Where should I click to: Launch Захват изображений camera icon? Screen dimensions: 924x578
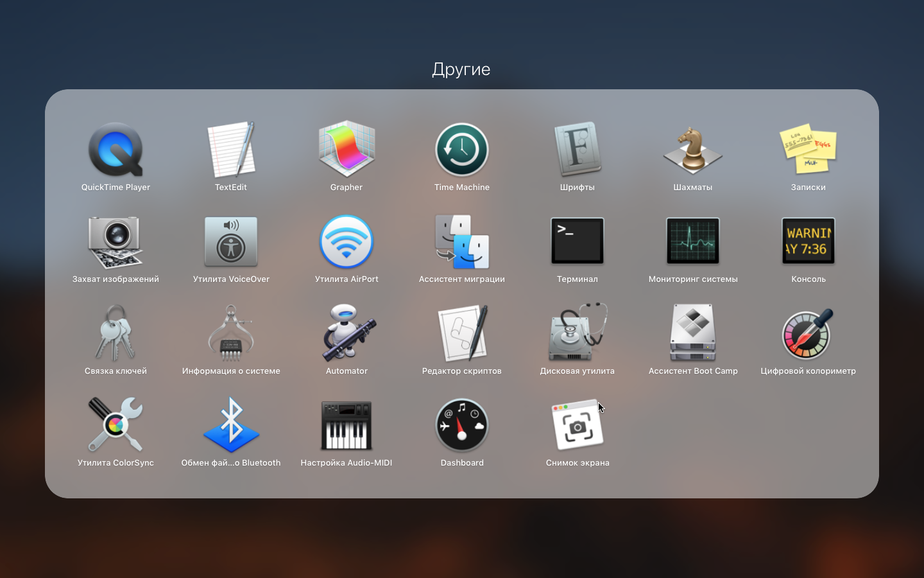pyautogui.click(x=116, y=241)
